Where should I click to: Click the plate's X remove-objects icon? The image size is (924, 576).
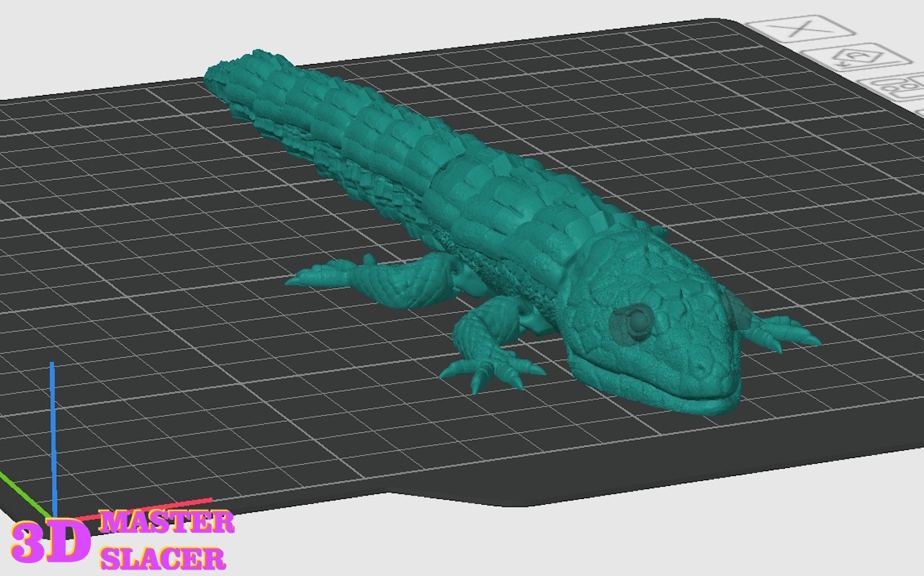point(800,30)
